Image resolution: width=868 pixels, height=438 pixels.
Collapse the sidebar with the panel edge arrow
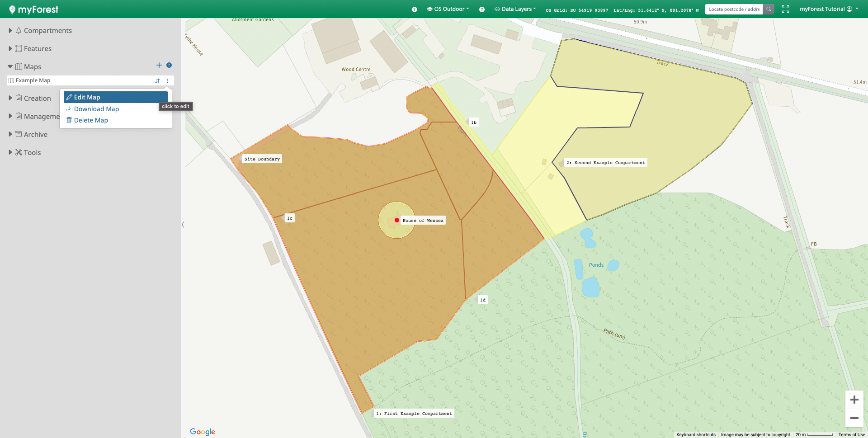pyautogui.click(x=183, y=225)
